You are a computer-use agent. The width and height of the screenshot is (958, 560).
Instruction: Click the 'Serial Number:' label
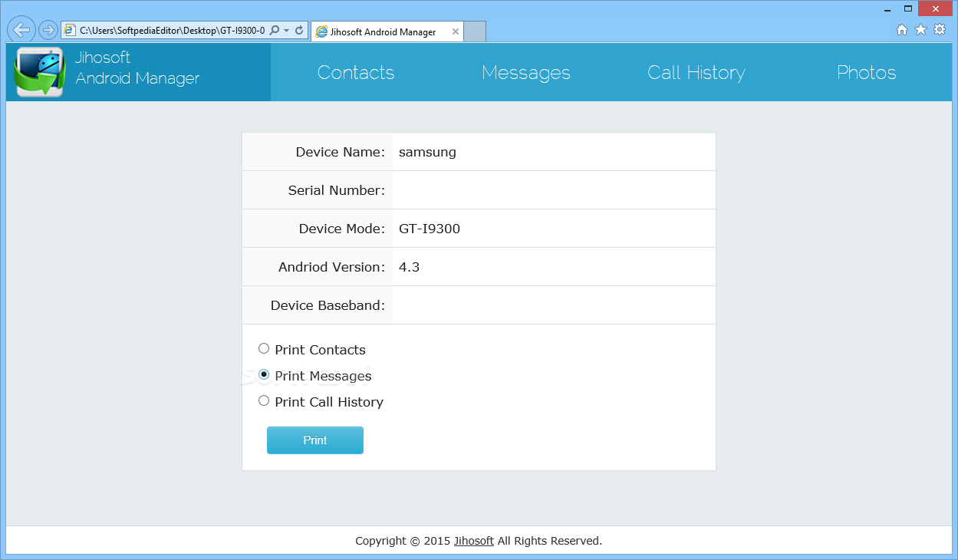tap(336, 190)
